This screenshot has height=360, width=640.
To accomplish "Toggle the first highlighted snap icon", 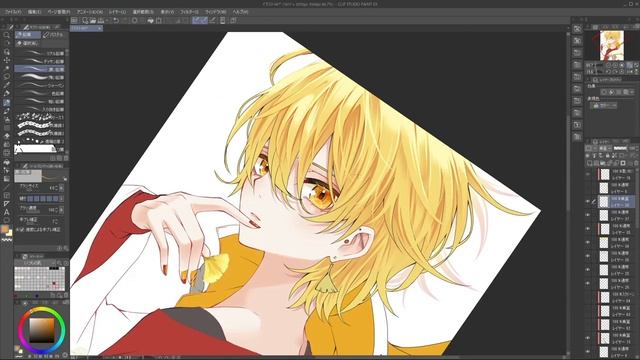I will click(x=196, y=20).
